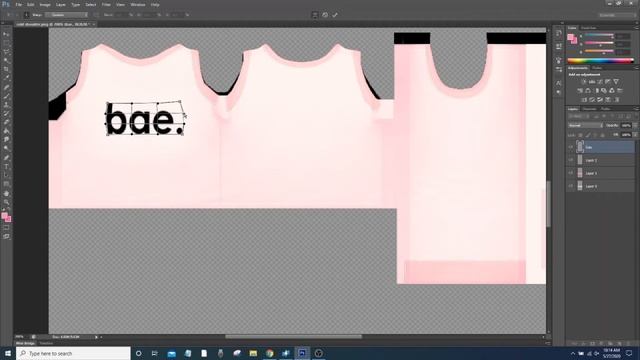The image size is (640, 360).
Task: Open the Windows Start menu
Action: point(7,353)
